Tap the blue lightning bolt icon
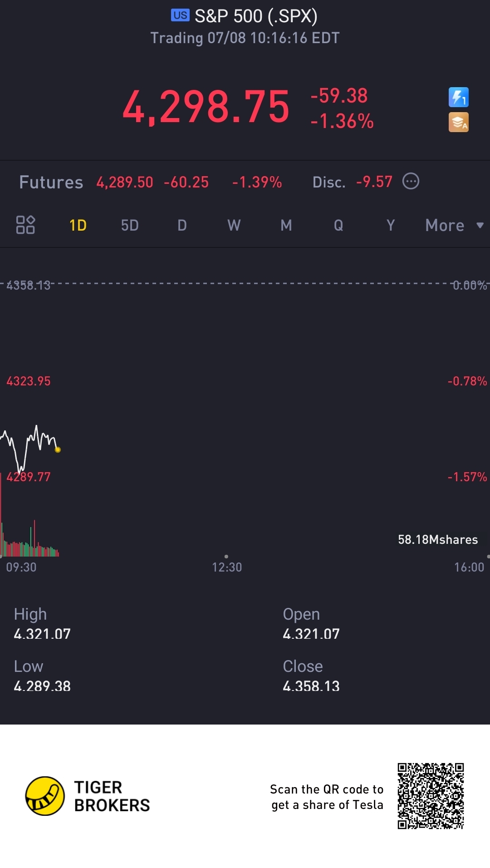Viewport: 490px width, 868px height. coord(458,97)
